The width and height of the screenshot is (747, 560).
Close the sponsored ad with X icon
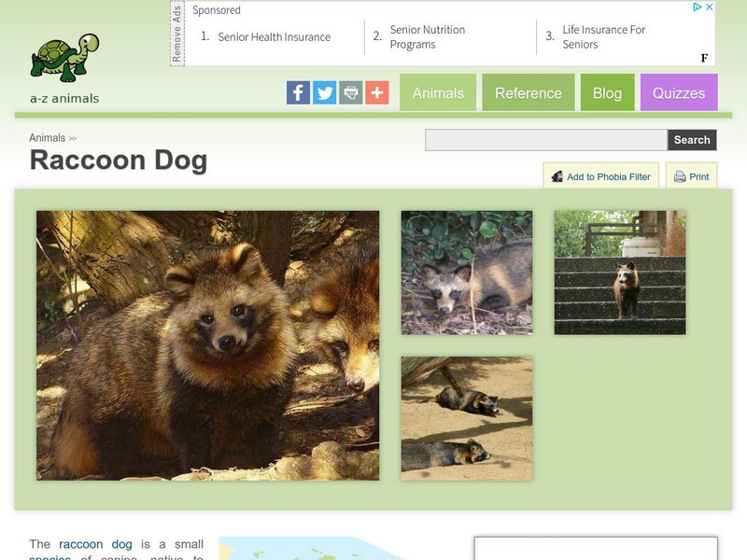coord(710,7)
